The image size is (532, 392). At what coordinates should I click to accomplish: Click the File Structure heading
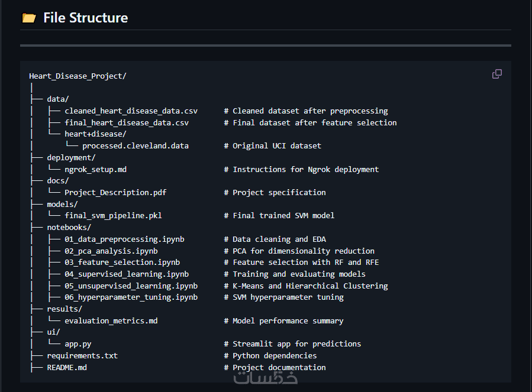85,18
